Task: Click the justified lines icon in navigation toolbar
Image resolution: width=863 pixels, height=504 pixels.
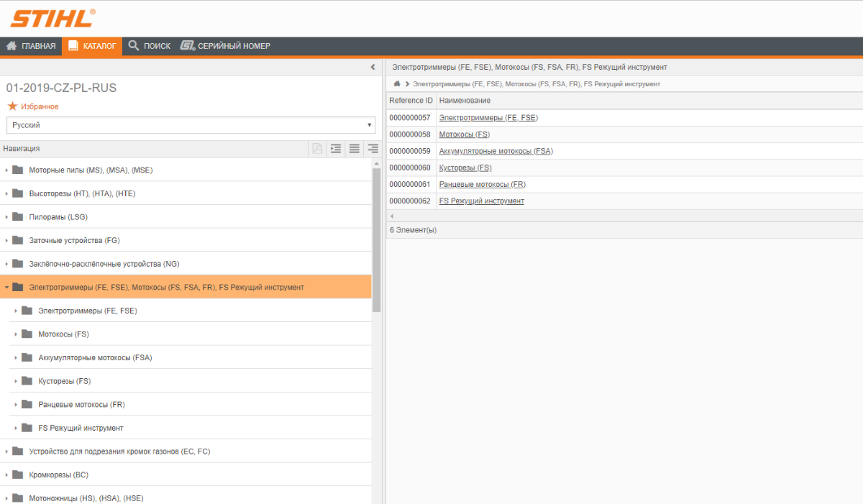Action: tap(354, 149)
